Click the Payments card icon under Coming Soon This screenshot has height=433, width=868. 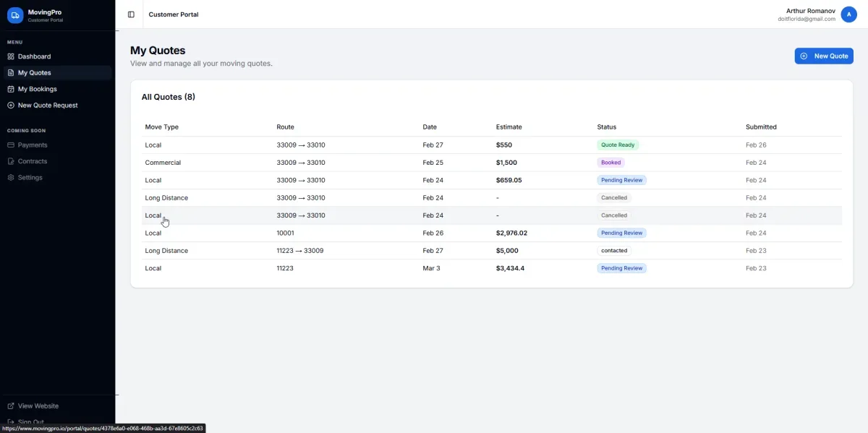click(9, 145)
